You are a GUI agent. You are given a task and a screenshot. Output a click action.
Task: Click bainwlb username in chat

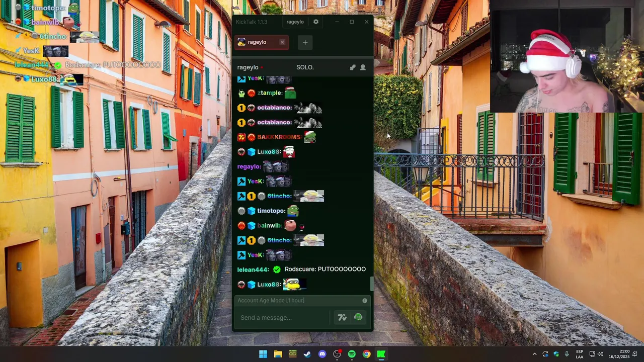tap(270, 226)
